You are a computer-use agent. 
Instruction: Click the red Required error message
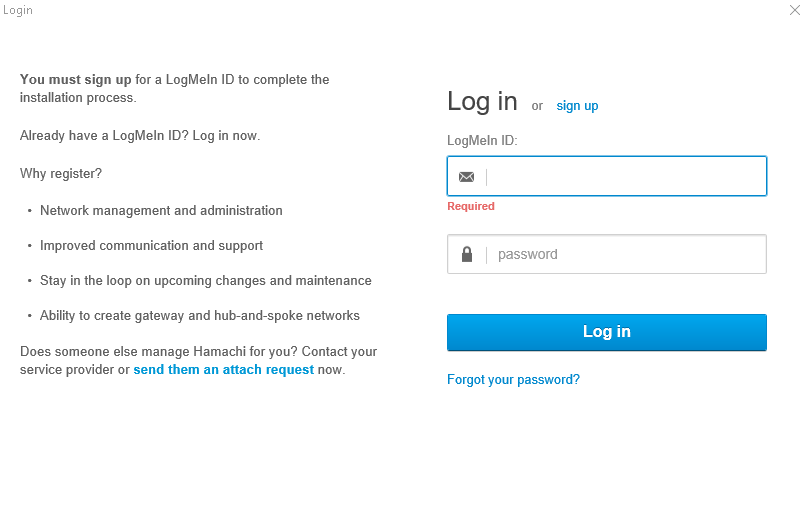[x=471, y=206]
